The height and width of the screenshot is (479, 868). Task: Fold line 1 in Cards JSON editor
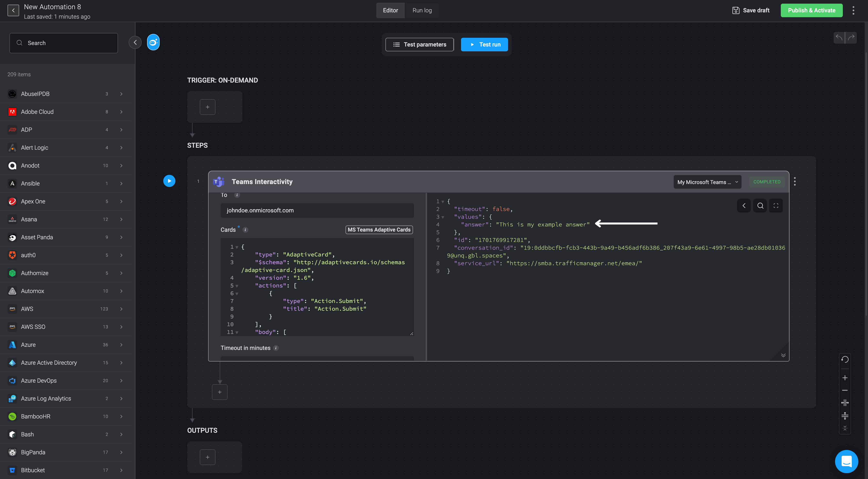(x=237, y=247)
